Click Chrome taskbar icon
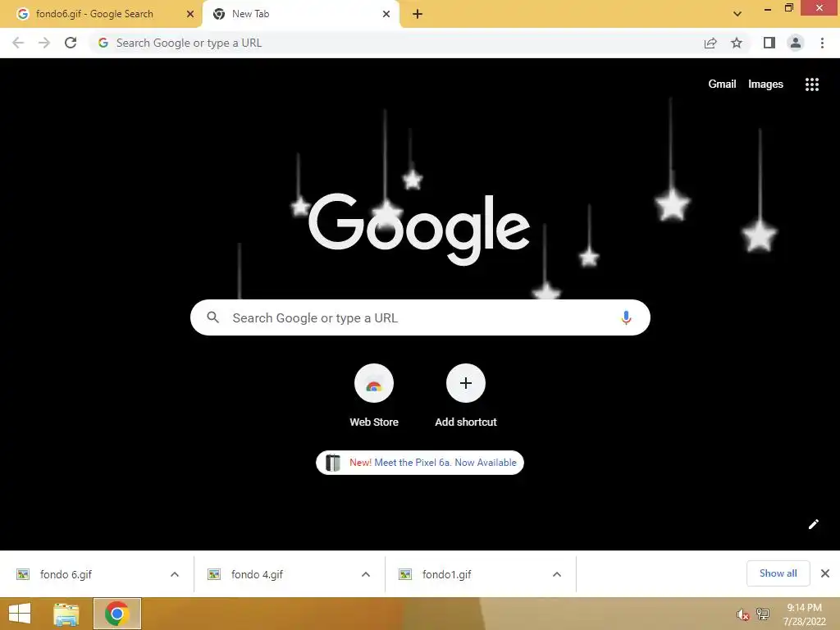This screenshot has width=840, height=630. pyautogui.click(x=117, y=614)
